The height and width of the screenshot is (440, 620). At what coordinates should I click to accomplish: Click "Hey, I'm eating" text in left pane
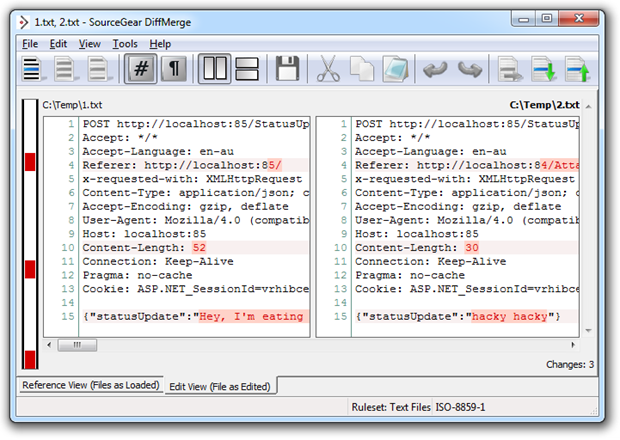pos(251,317)
